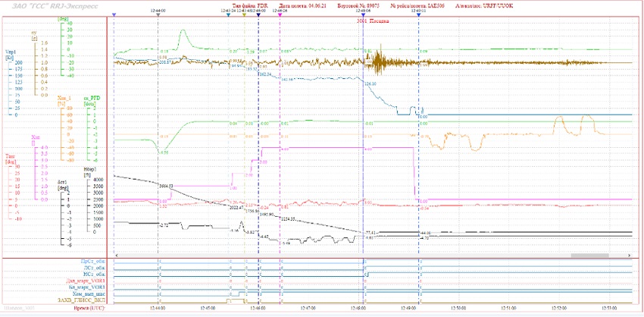Click the blue landing marker at 12:48:06
This screenshot has width=644, height=317.
click(x=363, y=15)
